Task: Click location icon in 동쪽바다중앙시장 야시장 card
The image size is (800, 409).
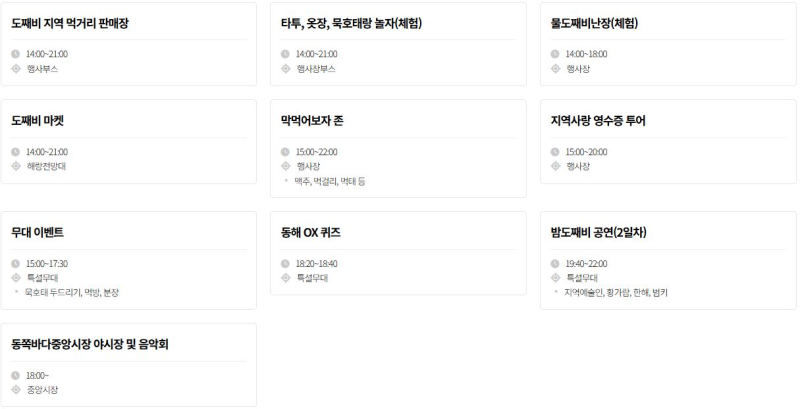Action: click(x=16, y=390)
